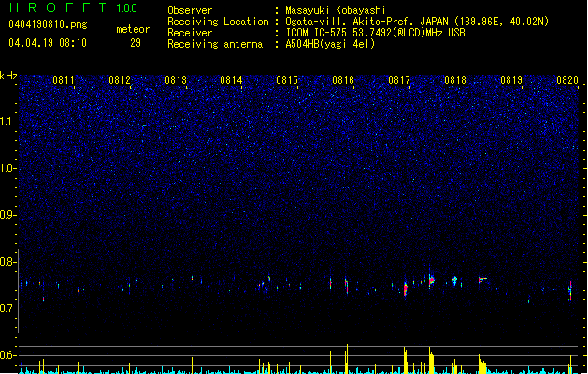
Task: Click the tallest yellow intensity bar near 0816
Action: [x=347, y=359]
